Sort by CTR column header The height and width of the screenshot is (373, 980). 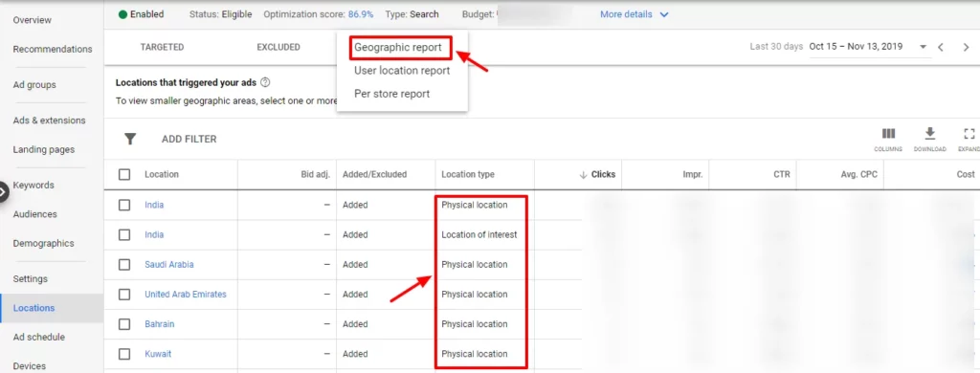pyautogui.click(x=782, y=174)
